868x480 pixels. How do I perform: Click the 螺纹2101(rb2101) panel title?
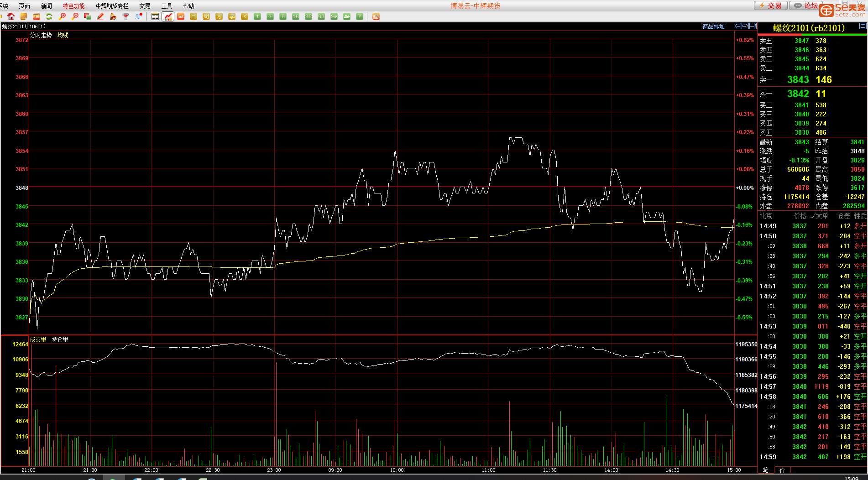[x=809, y=28]
